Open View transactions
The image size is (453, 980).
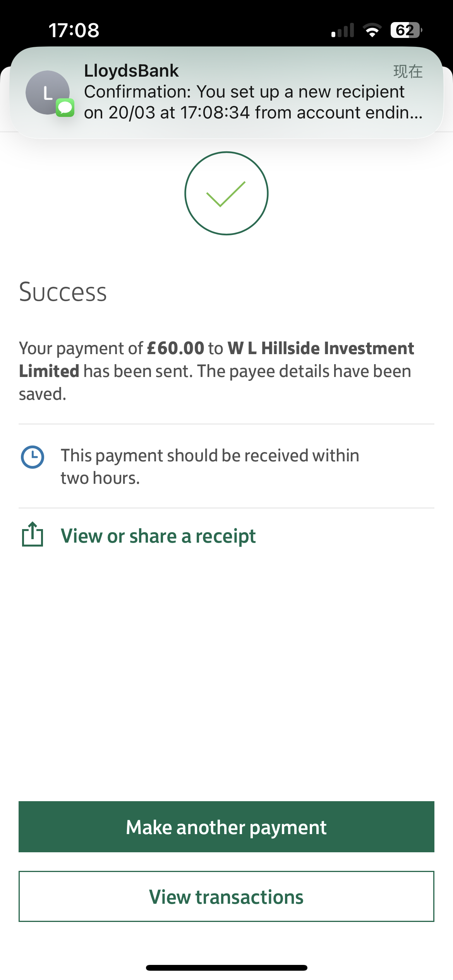(226, 896)
